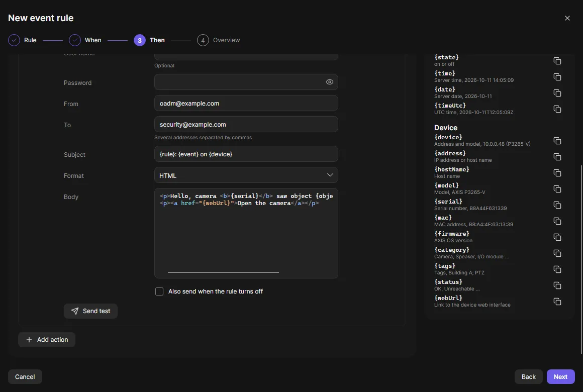The image size is (583, 392).
Task: Go Back to previous step
Action: (x=528, y=377)
